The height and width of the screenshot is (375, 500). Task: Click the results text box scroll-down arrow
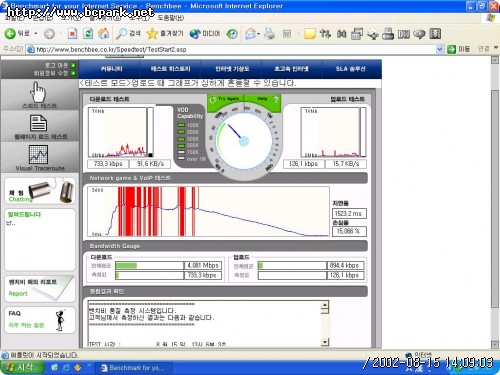click(325, 342)
